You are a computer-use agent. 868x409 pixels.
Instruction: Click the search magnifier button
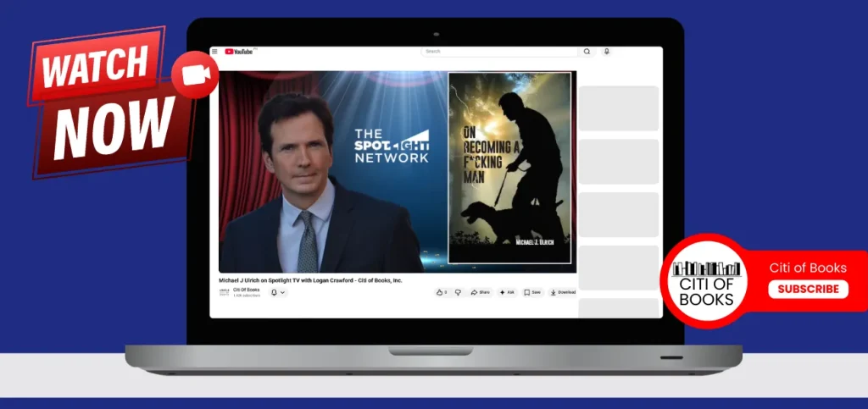587,52
